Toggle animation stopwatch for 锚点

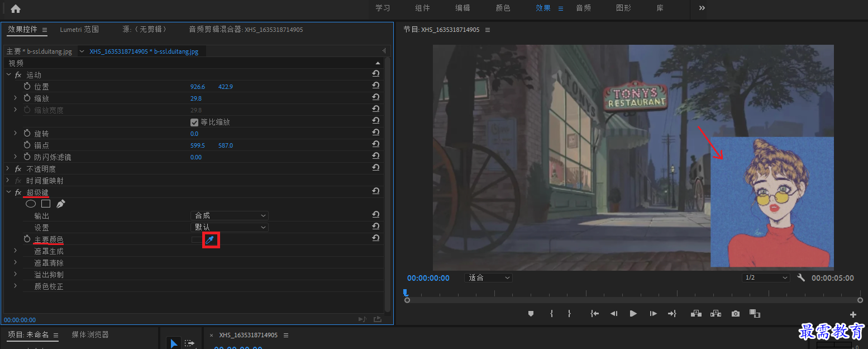[x=27, y=145]
